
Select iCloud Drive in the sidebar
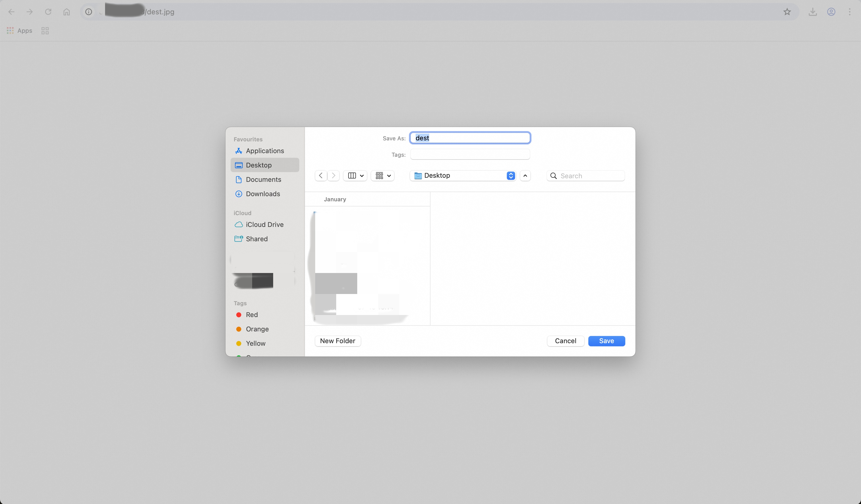tap(264, 225)
